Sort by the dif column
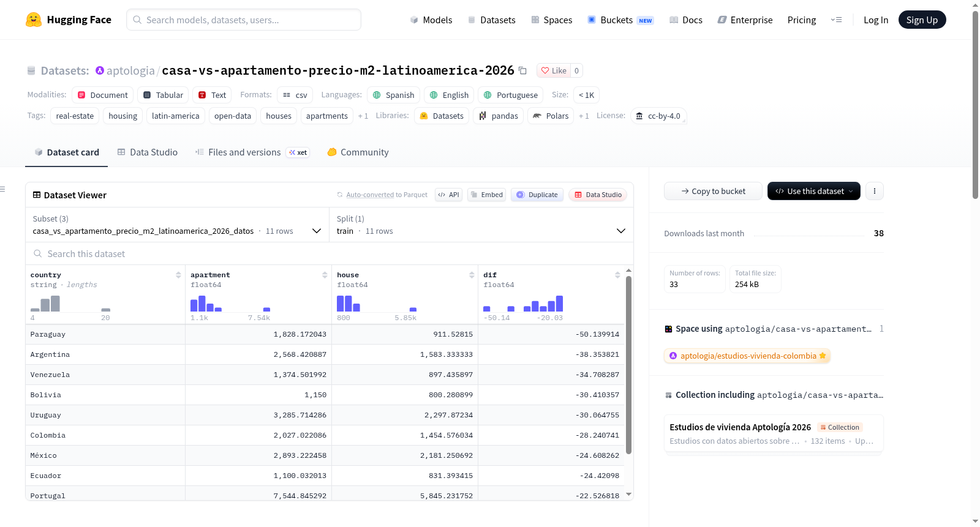Viewport: 980px width, 527px height. 617,275
